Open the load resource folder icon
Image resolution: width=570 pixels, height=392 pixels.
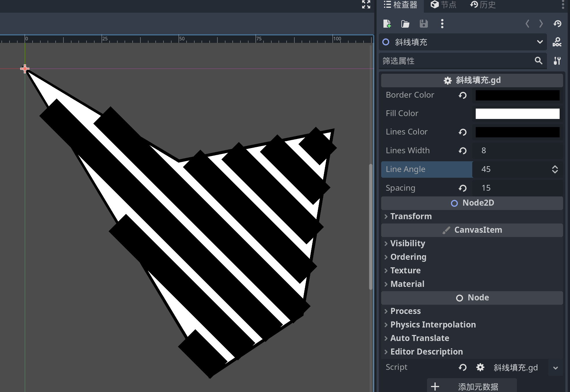tap(405, 24)
